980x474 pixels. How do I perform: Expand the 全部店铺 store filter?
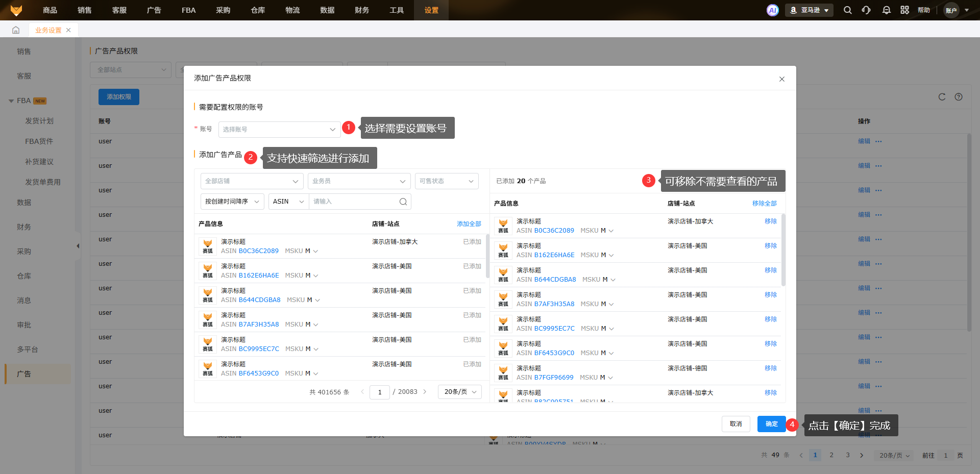[252, 181]
